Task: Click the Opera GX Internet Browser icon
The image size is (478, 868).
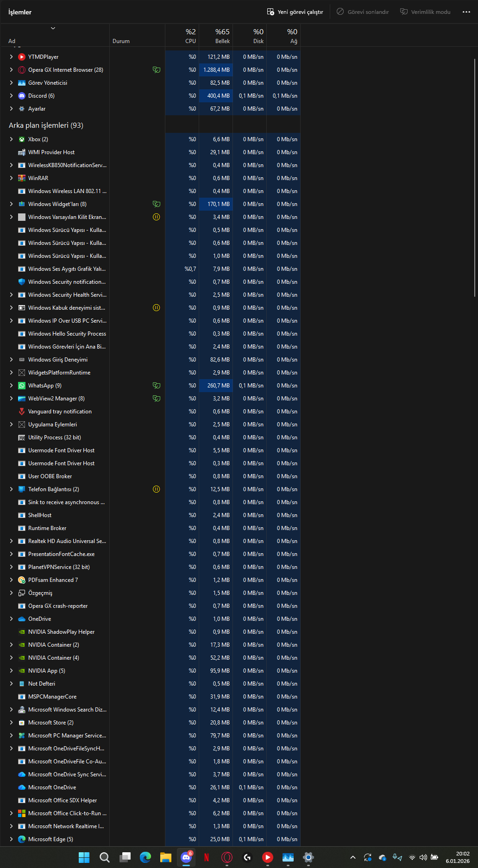Action: tap(22, 70)
